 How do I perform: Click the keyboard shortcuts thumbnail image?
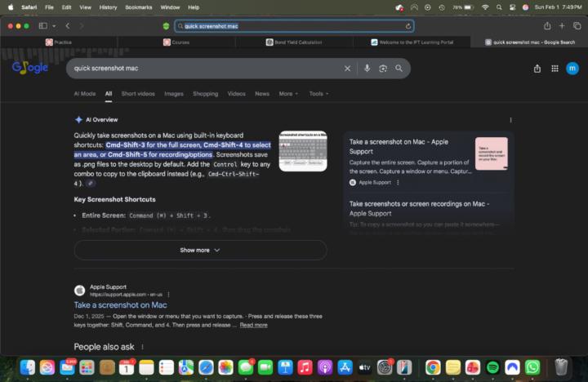303,151
